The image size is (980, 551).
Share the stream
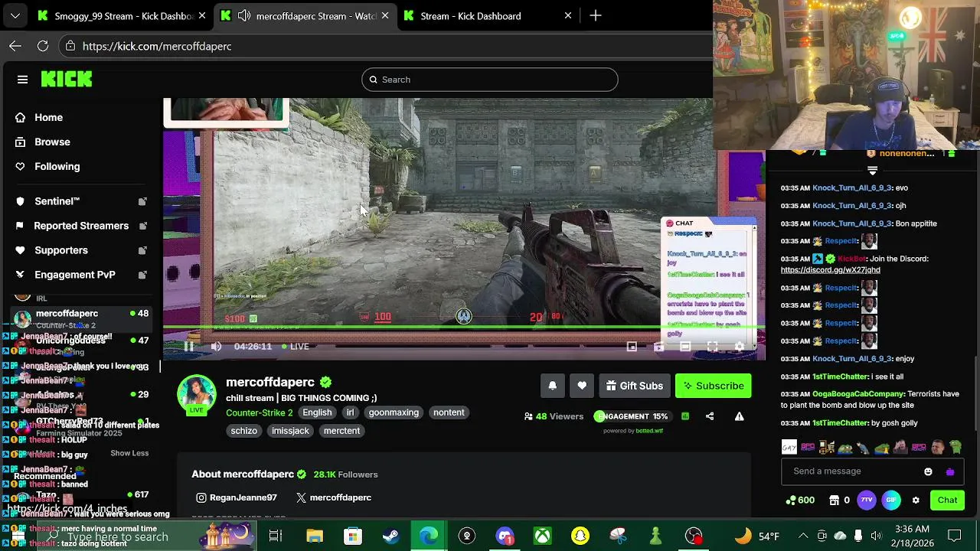pyautogui.click(x=710, y=416)
